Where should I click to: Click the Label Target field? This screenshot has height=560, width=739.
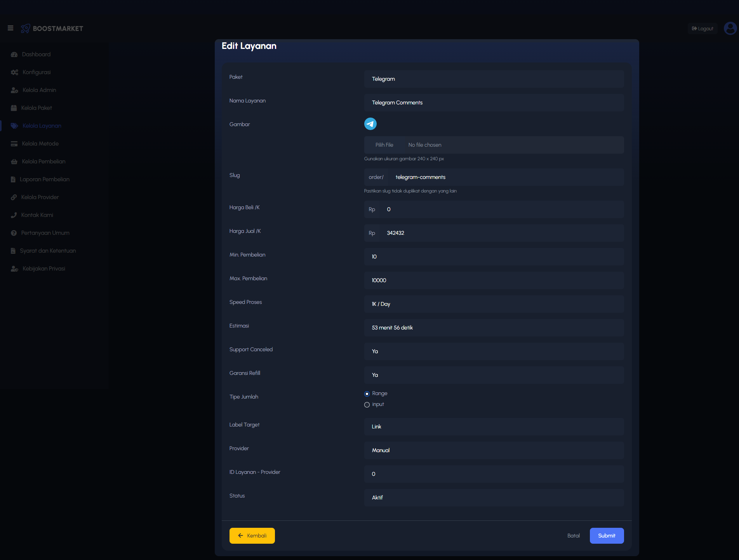(494, 427)
